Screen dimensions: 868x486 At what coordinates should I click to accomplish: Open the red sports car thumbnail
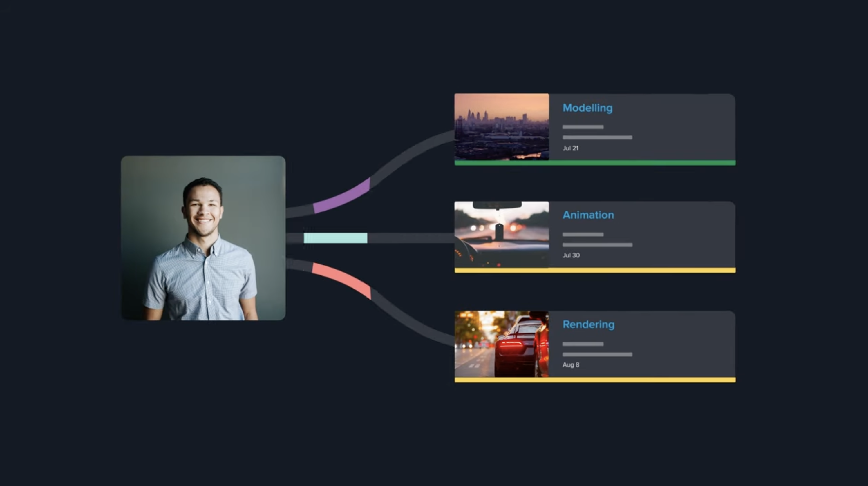click(501, 344)
